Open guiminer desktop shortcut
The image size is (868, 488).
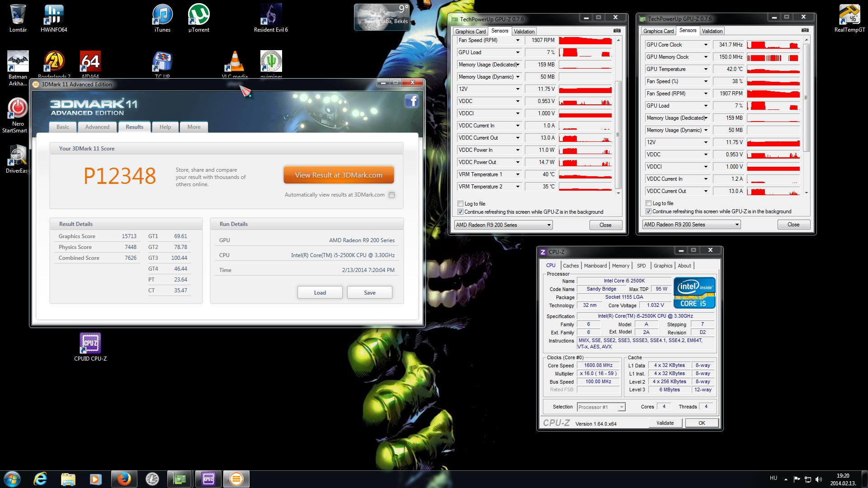tap(271, 64)
